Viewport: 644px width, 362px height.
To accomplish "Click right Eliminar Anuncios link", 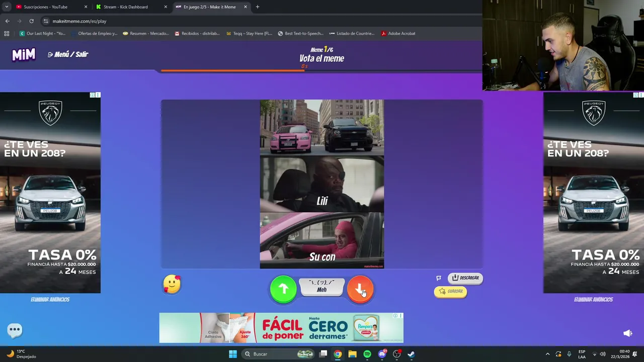I will (x=593, y=300).
